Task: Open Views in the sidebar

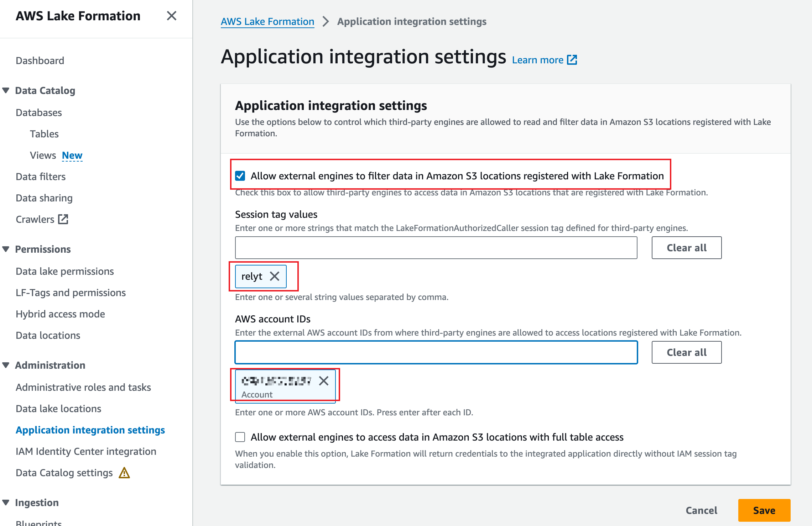Action: pos(43,155)
